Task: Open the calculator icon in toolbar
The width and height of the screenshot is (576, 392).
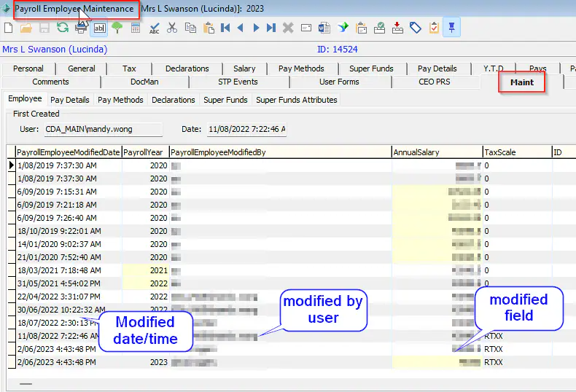Action: point(136,28)
